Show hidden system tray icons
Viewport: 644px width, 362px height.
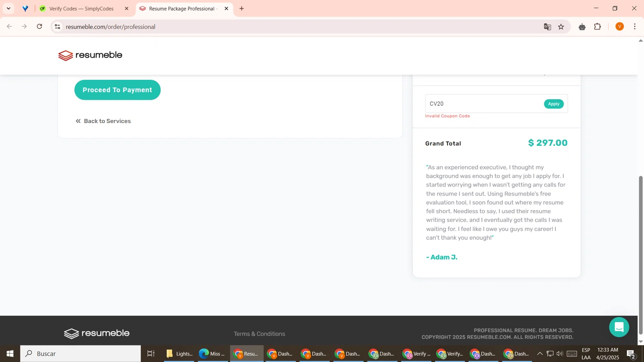pos(540,354)
